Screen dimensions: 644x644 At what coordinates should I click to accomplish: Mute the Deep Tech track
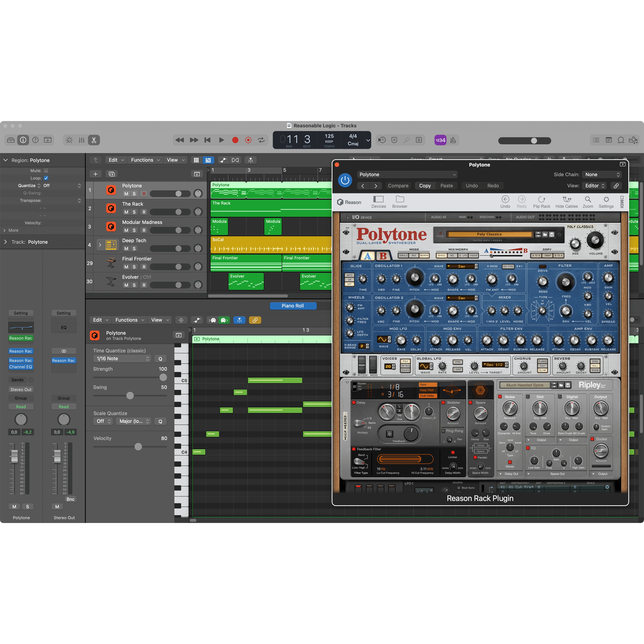tap(126, 249)
